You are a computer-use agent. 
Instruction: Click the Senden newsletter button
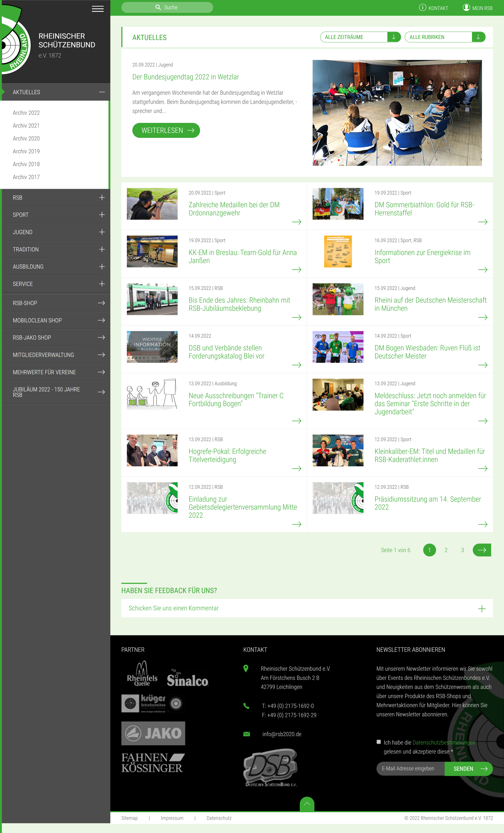(x=468, y=769)
